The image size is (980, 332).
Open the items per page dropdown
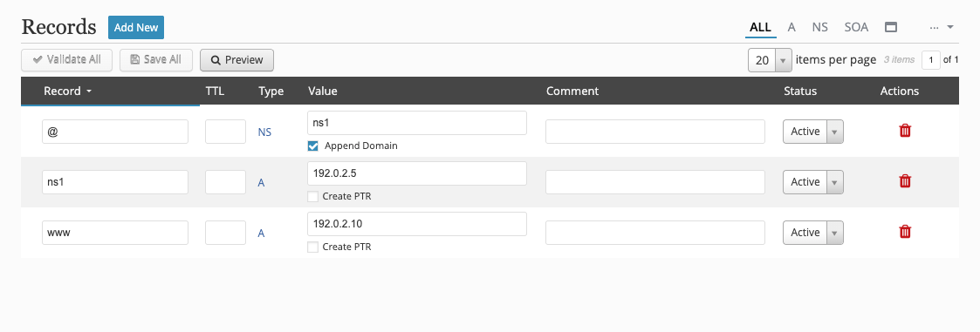pos(770,60)
